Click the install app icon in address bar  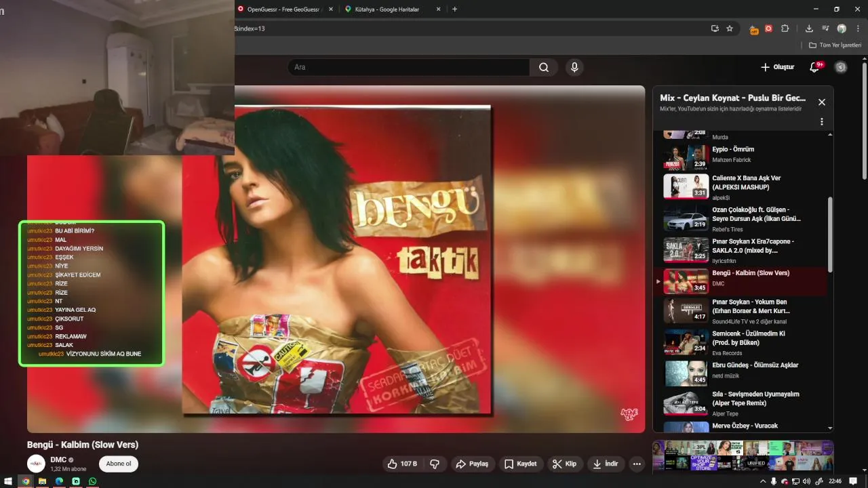715,28
